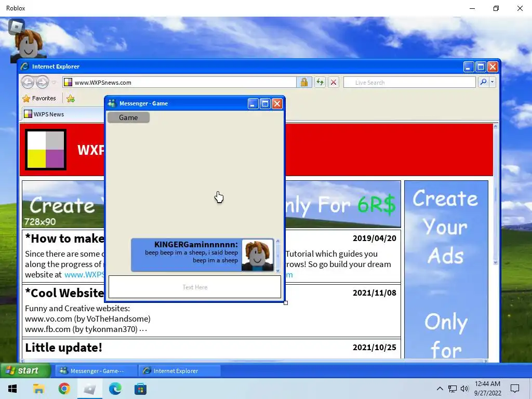Expand the search options dropdown arrow

[492, 82]
